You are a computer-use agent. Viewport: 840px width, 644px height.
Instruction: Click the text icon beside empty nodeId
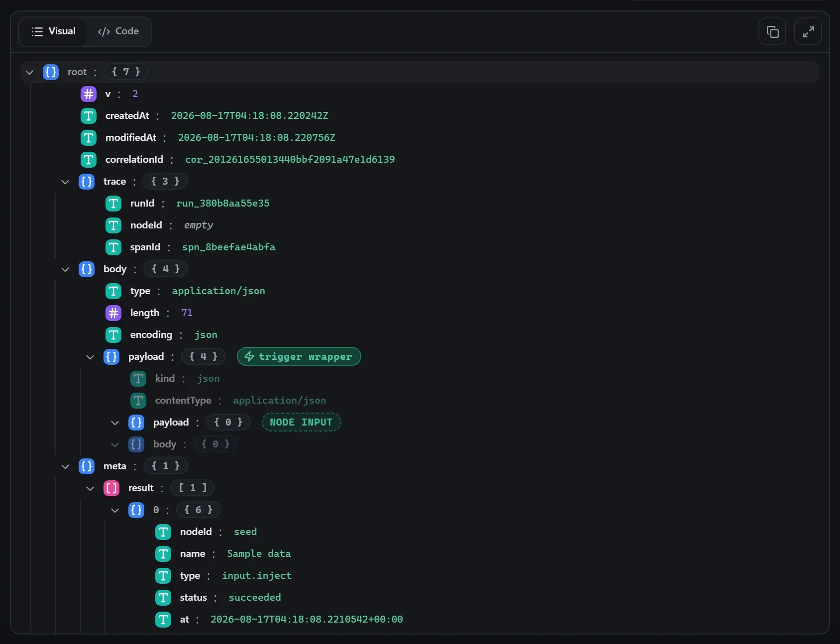coord(113,225)
